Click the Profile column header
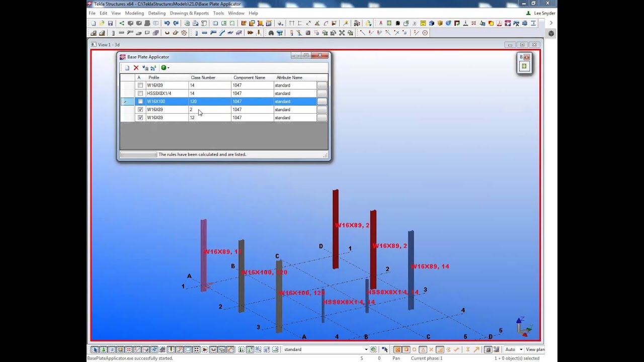 click(x=167, y=77)
